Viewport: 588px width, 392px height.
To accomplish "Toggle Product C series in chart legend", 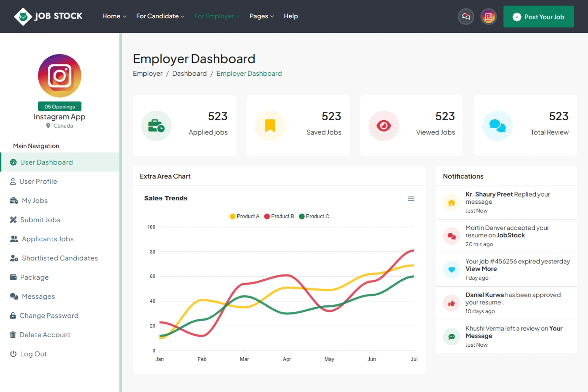I will 314,217.
